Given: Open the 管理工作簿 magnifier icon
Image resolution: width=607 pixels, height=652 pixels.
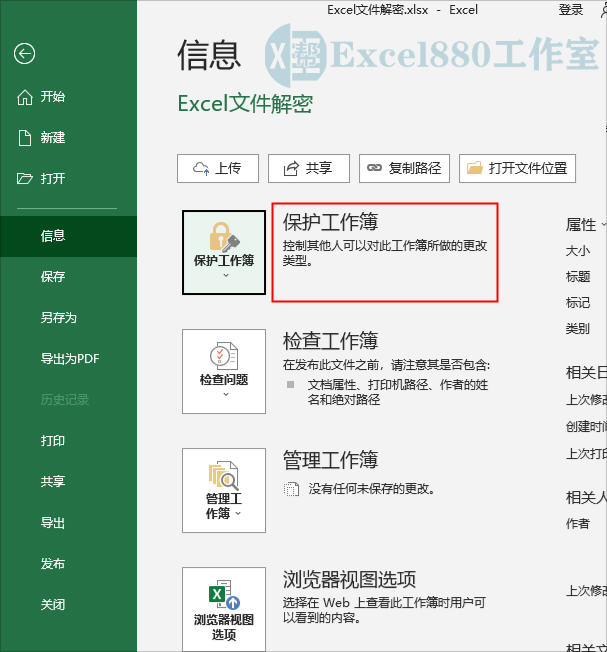Looking at the screenshot, I should coord(224,475).
